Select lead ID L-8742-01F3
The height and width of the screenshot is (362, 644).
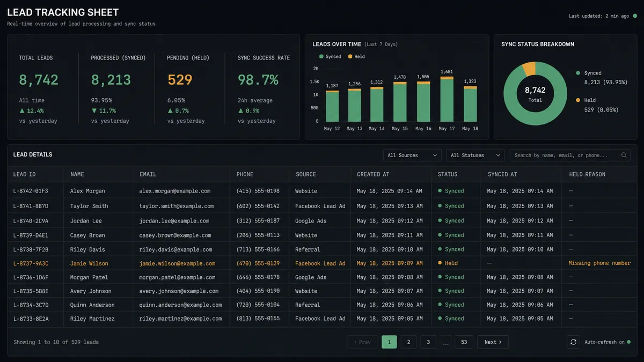31,191
